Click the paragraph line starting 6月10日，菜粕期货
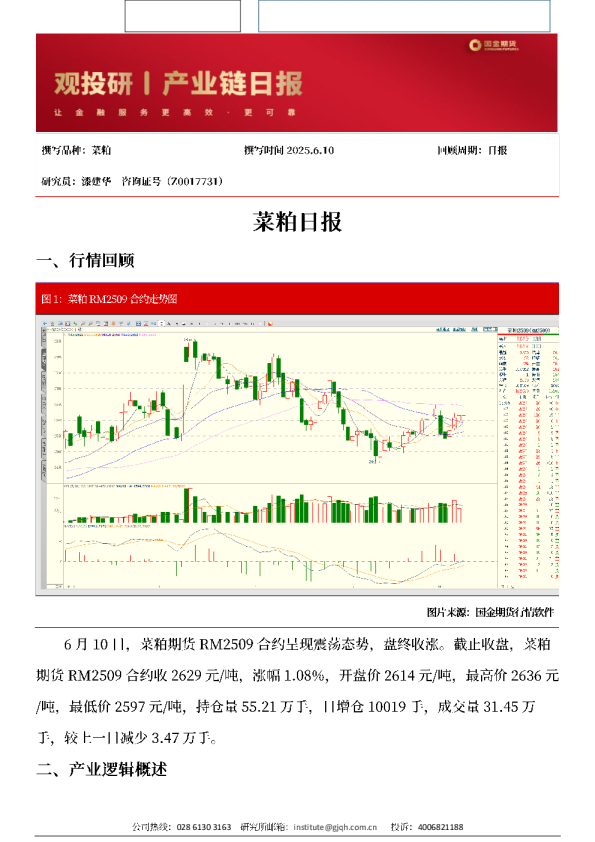The height and width of the screenshot is (842, 595). [307, 644]
